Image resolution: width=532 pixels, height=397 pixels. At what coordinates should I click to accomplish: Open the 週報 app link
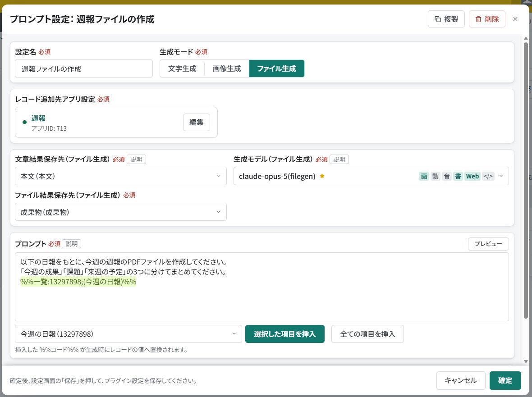[38, 118]
